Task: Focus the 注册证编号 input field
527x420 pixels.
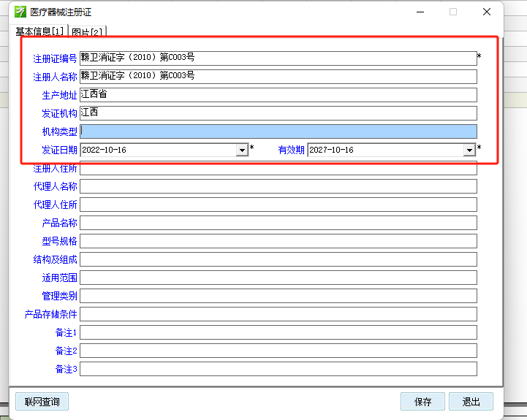Action: pos(278,58)
